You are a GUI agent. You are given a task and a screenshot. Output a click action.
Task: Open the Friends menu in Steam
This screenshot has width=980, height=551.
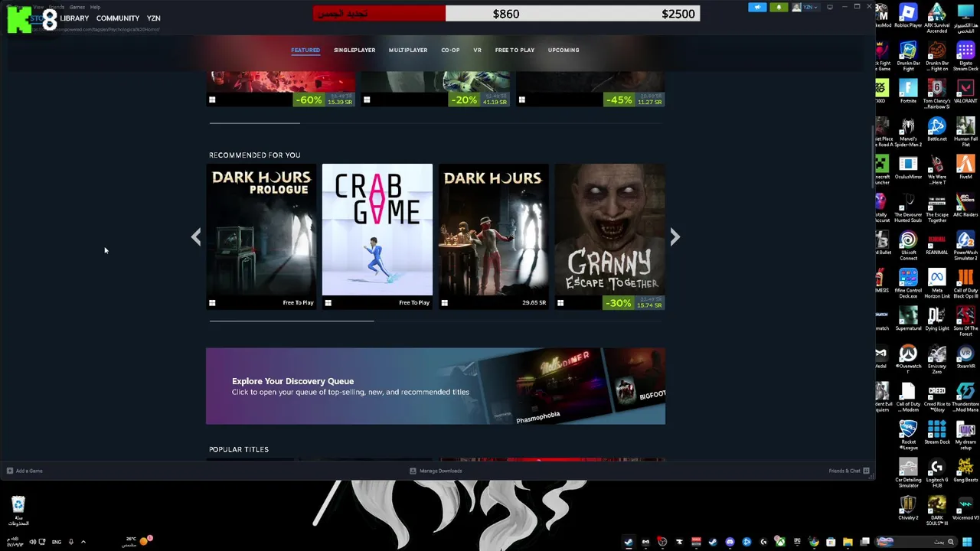57,7
